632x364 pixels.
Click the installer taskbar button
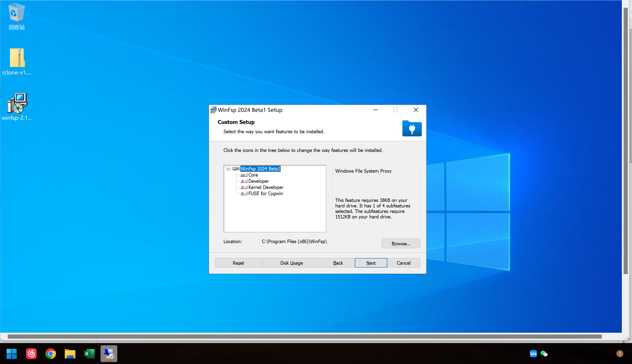[x=109, y=353]
